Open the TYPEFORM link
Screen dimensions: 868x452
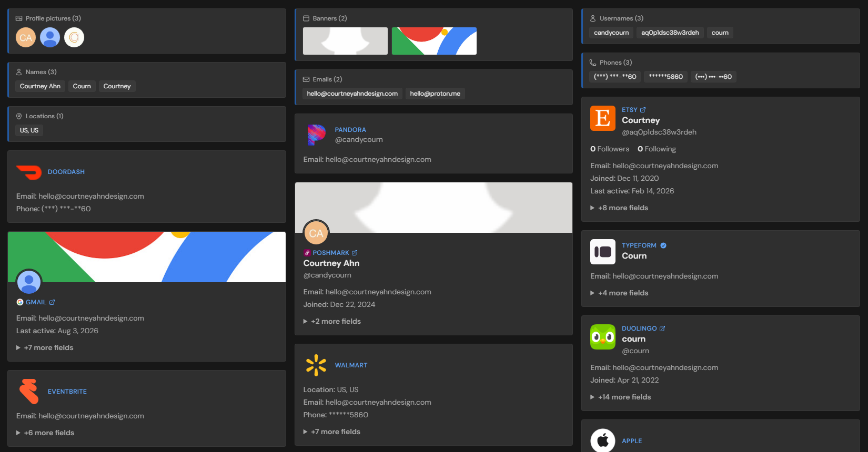pos(639,245)
